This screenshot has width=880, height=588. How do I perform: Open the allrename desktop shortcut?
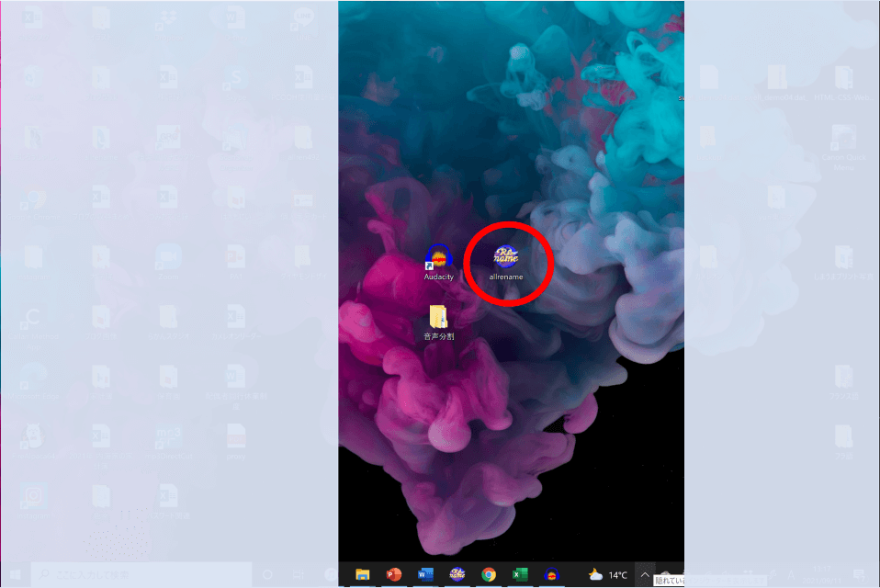pos(505,263)
